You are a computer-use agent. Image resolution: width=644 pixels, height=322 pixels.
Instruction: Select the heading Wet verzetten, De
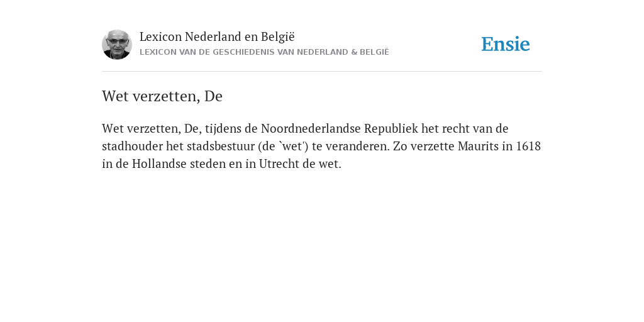[x=162, y=96]
